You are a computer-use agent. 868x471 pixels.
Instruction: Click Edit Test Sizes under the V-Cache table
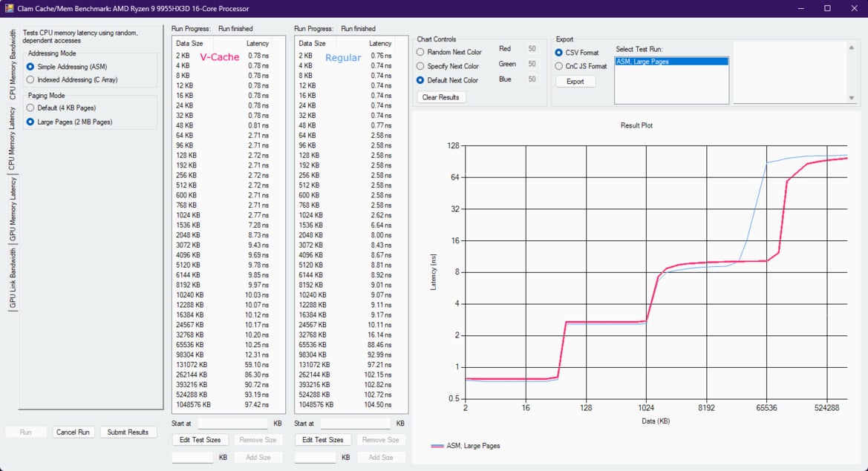point(200,440)
